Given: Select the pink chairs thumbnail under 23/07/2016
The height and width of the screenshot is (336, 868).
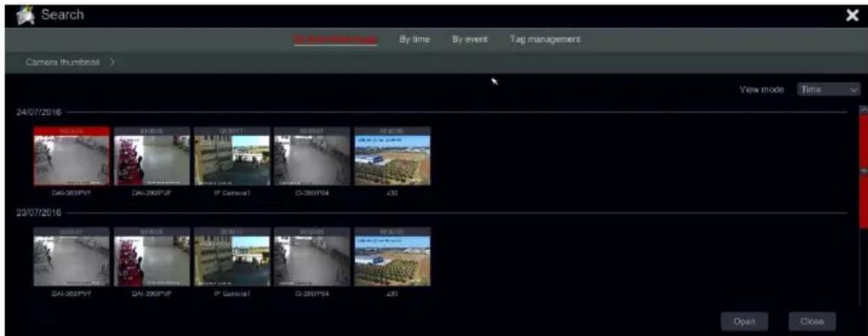Looking at the screenshot, I should coord(152,257).
